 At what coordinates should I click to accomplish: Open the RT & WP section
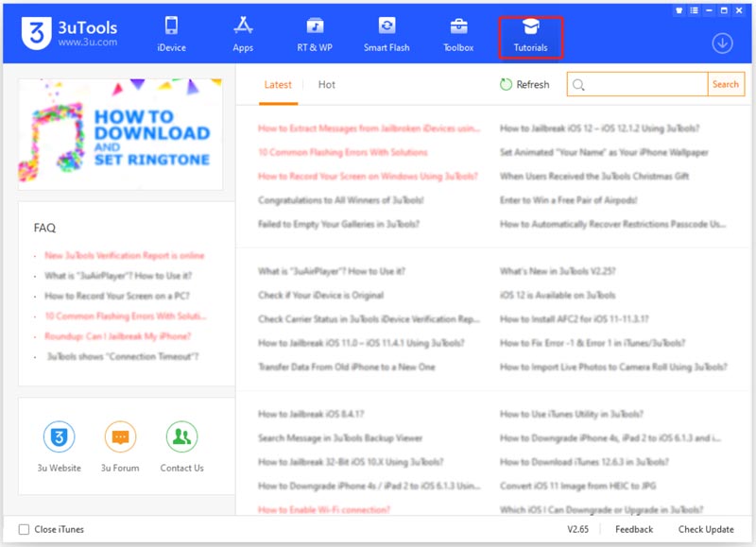[x=315, y=34]
